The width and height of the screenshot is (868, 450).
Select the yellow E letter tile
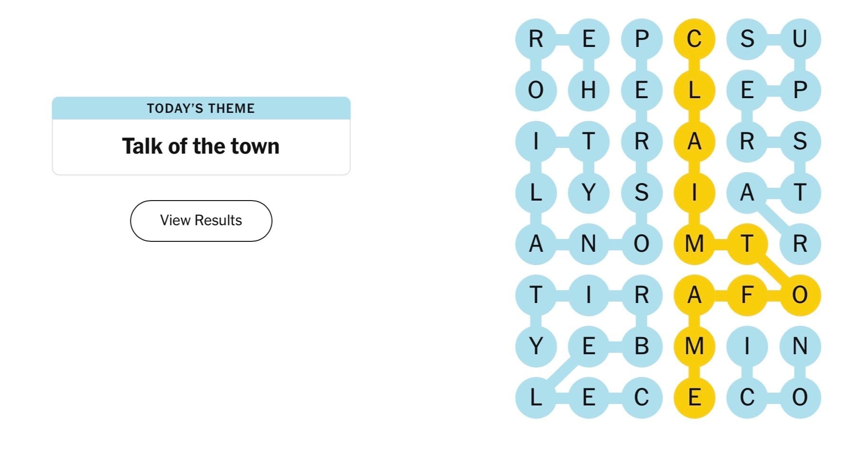[694, 397]
